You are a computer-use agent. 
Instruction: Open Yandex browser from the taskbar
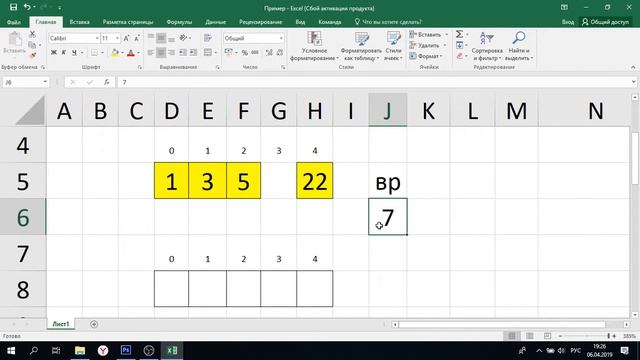(103, 350)
